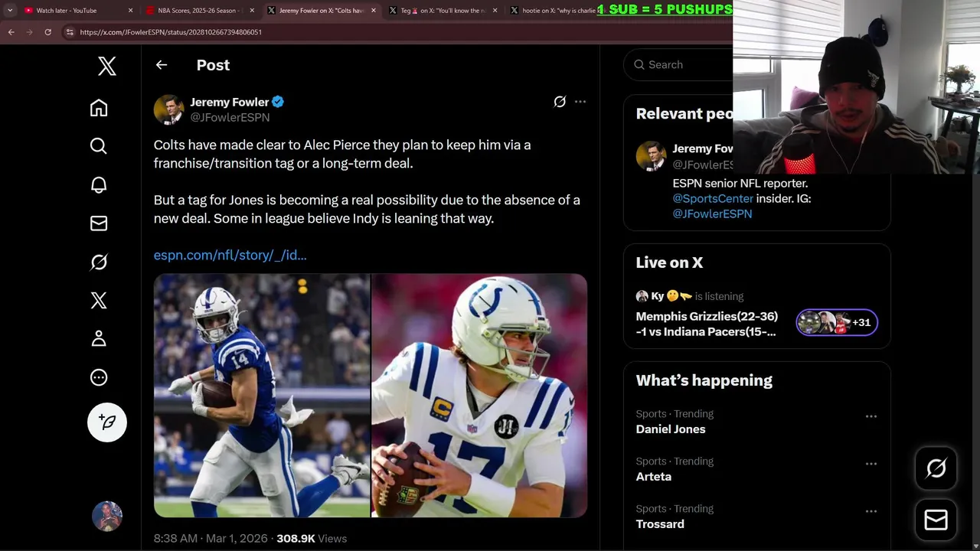Click @JFowlerESPN mention in bio

pos(712,214)
